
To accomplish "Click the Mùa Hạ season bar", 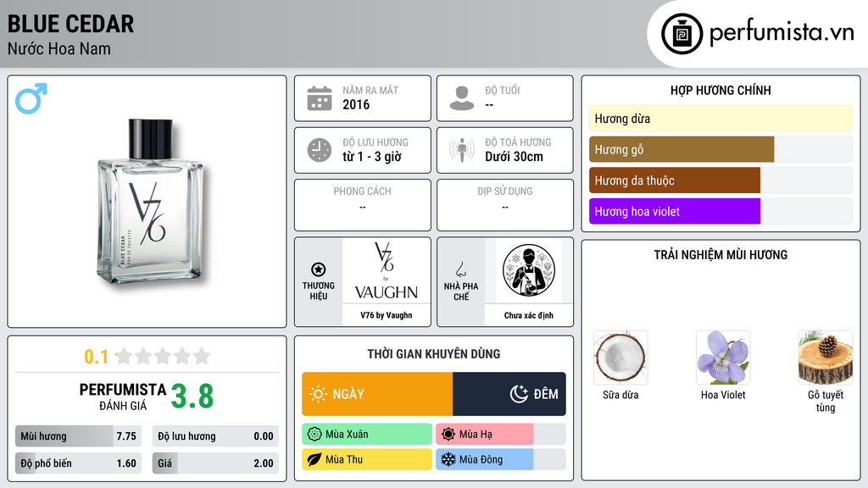I will pyautogui.click(x=500, y=435).
